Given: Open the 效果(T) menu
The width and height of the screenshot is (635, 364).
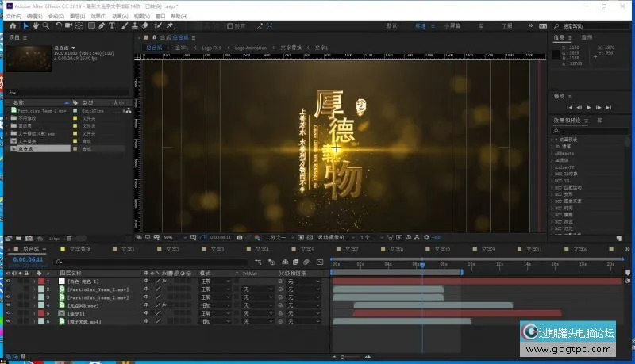Looking at the screenshot, I should [x=98, y=16].
